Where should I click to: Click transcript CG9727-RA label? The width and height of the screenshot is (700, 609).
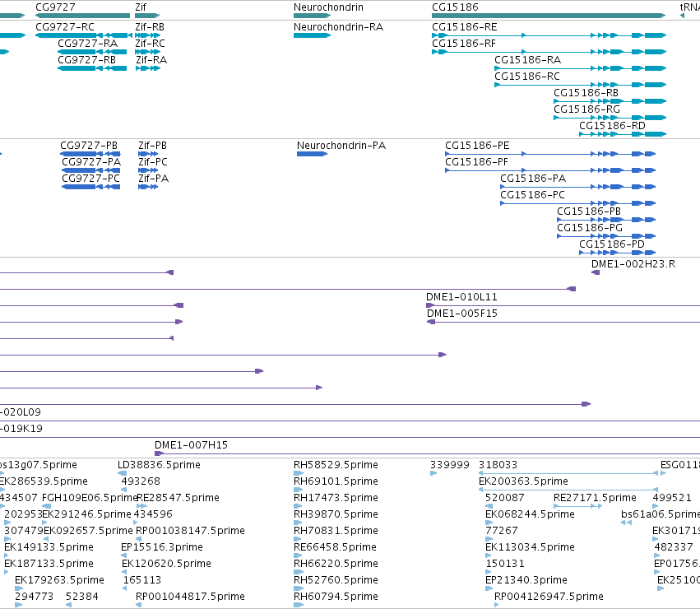87,44
